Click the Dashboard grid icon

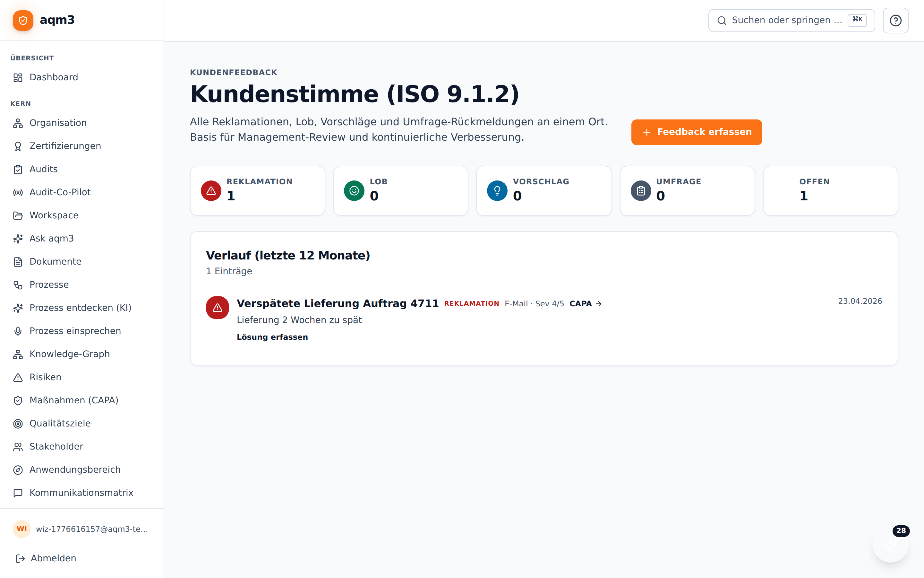18,78
